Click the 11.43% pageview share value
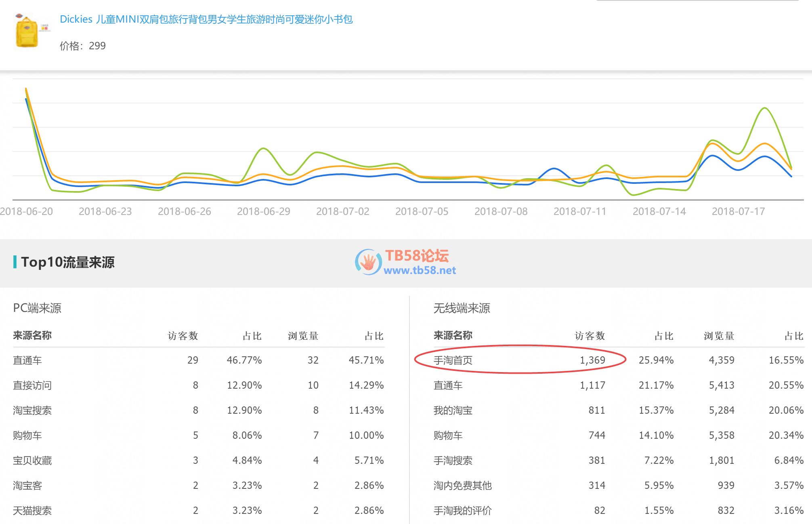 click(x=366, y=410)
